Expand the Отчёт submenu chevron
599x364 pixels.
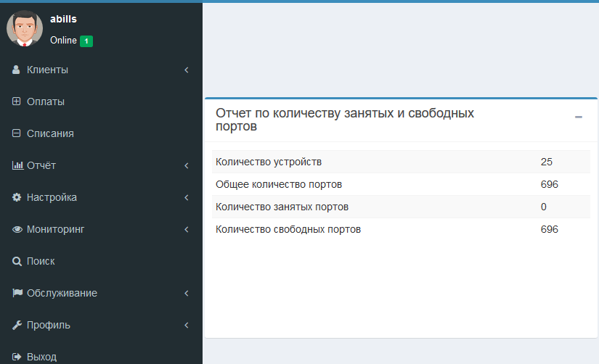coord(187,166)
